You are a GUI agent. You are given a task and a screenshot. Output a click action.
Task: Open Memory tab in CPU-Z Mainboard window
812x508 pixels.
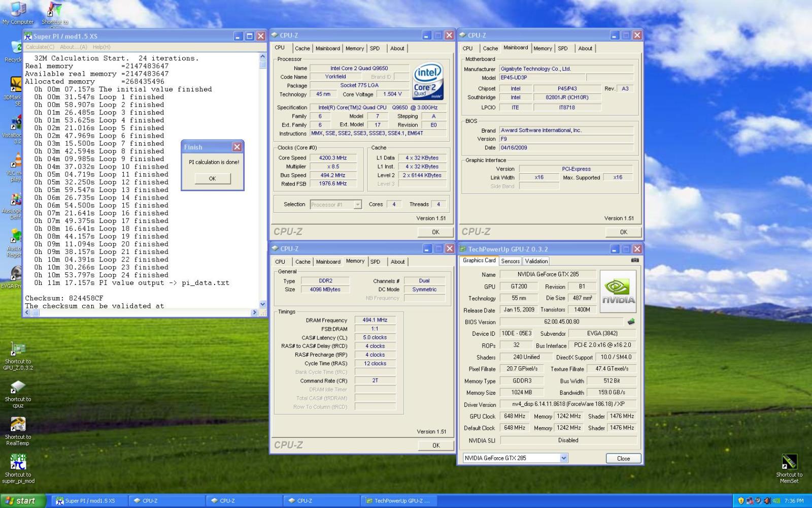(x=543, y=48)
